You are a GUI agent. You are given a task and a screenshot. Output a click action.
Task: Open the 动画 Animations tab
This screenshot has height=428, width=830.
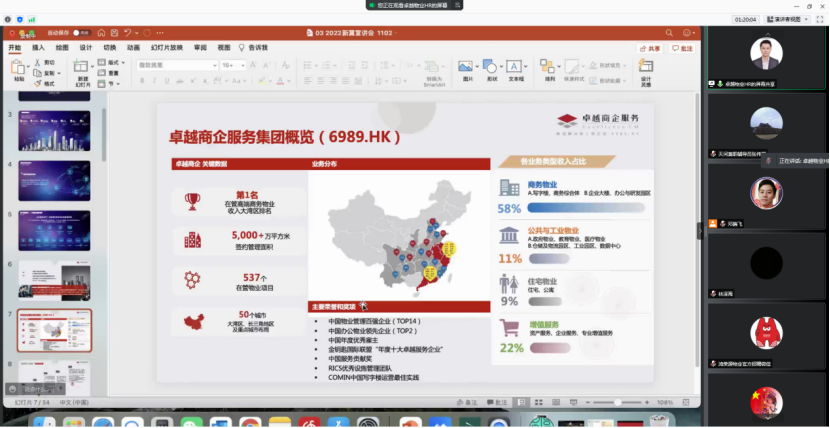click(133, 48)
